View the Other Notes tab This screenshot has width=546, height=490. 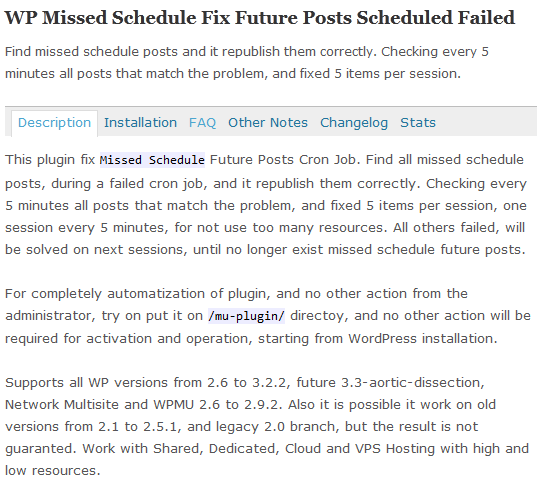coord(268,123)
